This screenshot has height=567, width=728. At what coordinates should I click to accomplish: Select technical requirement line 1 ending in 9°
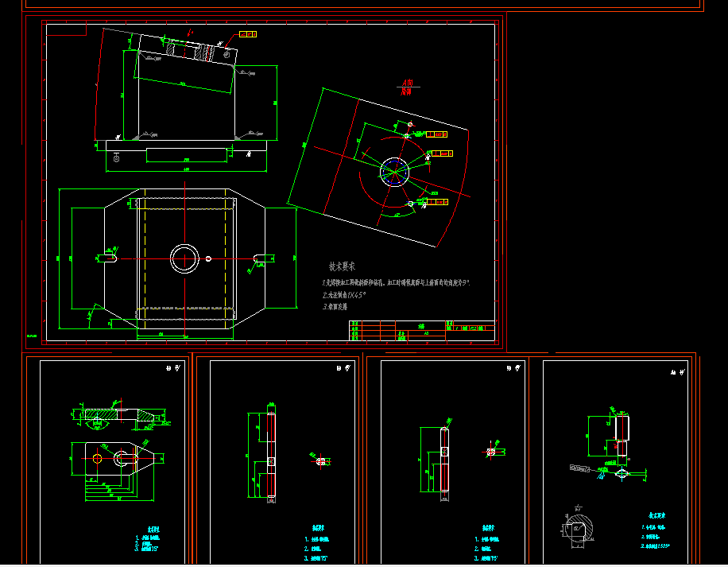tap(396, 282)
